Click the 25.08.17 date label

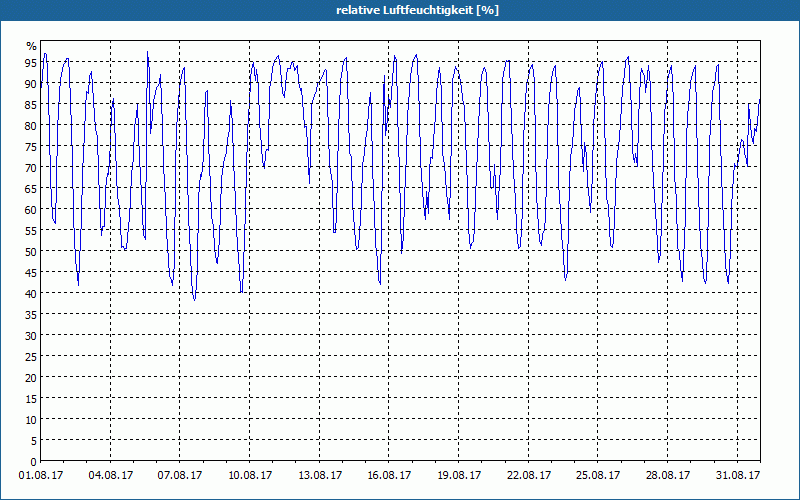598,476
